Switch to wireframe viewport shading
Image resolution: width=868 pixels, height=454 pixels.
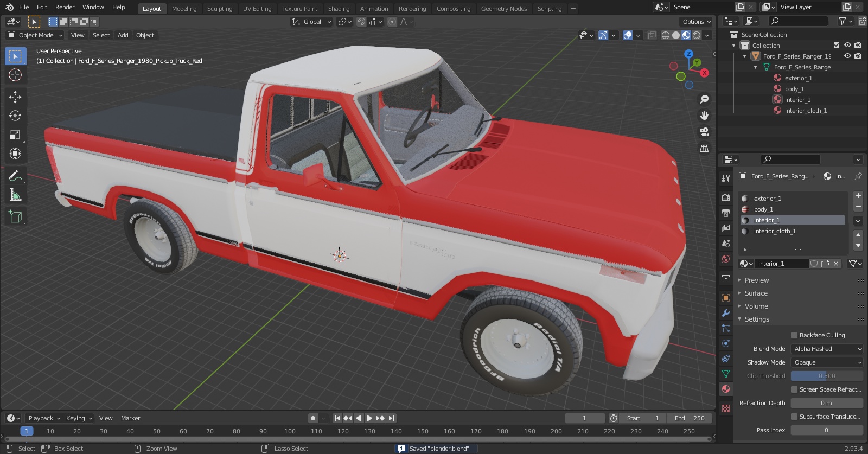[x=665, y=35]
